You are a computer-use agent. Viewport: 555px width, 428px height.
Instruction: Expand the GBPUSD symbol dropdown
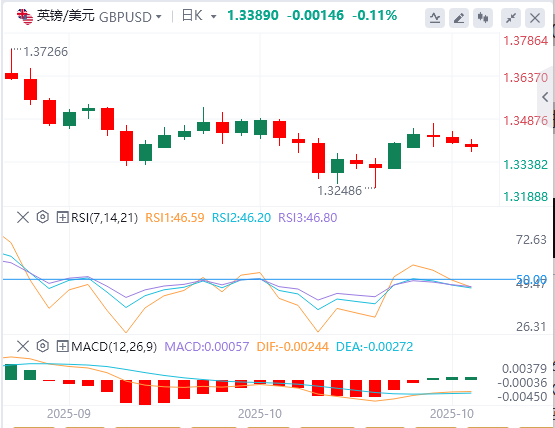click(159, 17)
